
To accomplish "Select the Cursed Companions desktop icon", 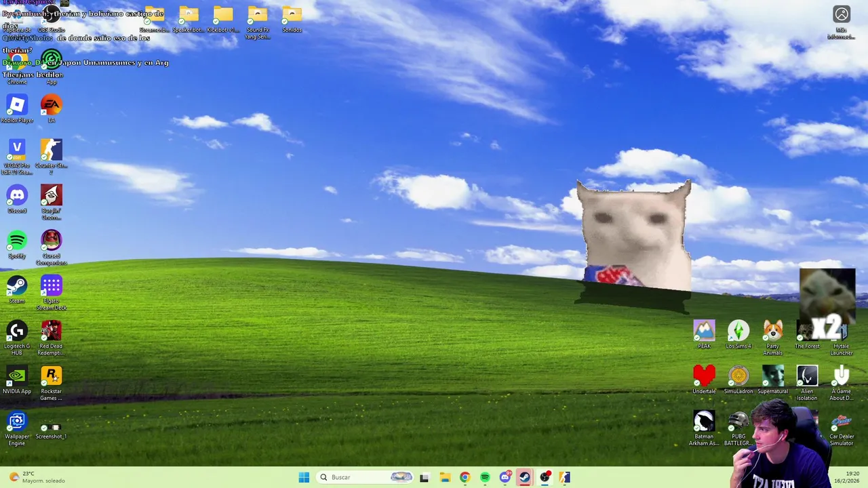I will point(51,247).
